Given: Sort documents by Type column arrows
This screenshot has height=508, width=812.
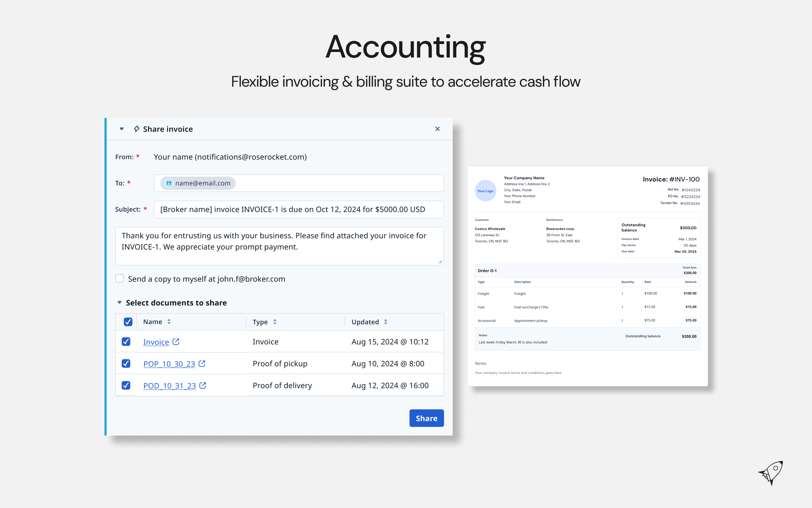Looking at the screenshot, I should coord(275,322).
